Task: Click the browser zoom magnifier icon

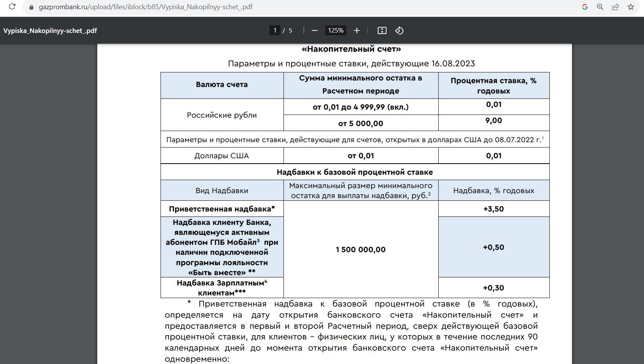Action: 600,7
